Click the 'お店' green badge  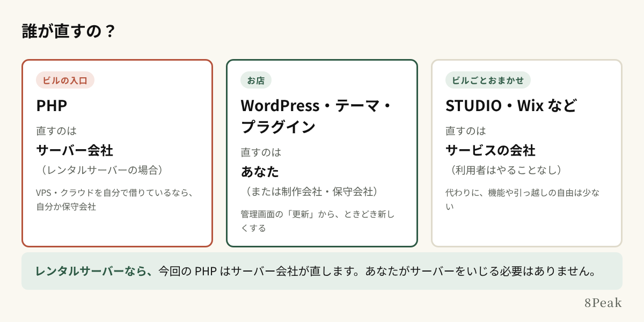click(x=256, y=80)
